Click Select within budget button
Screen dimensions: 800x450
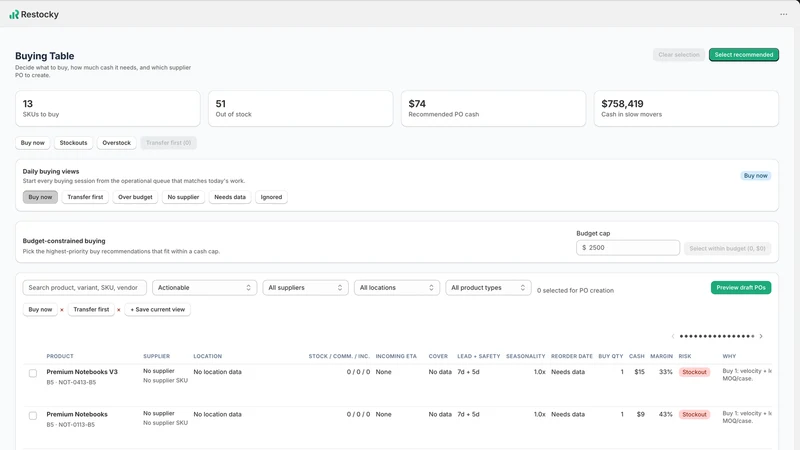pos(727,248)
